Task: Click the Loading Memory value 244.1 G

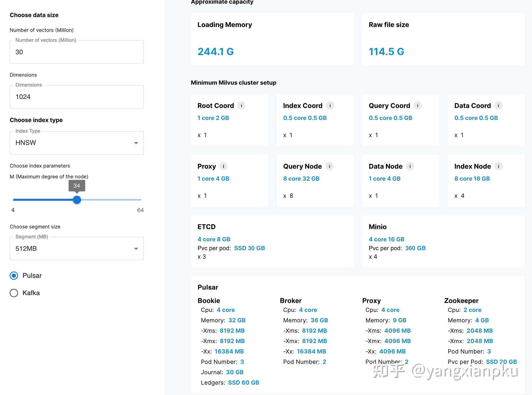Action: tap(216, 52)
